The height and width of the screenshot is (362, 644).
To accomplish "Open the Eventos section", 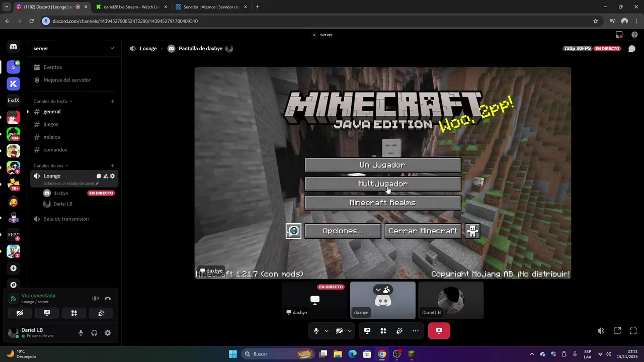I will pos(73,67).
